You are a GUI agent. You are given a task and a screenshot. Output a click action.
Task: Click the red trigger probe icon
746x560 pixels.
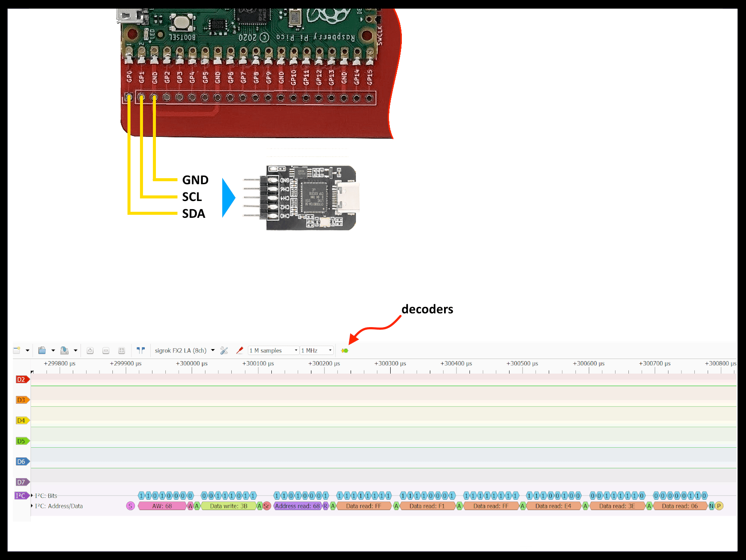(x=240, y=350)
